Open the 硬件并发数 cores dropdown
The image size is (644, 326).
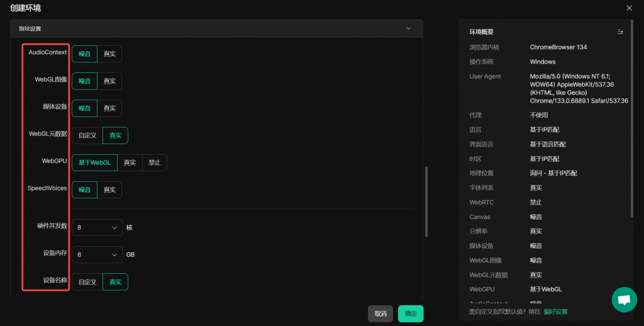pos(97,227)
